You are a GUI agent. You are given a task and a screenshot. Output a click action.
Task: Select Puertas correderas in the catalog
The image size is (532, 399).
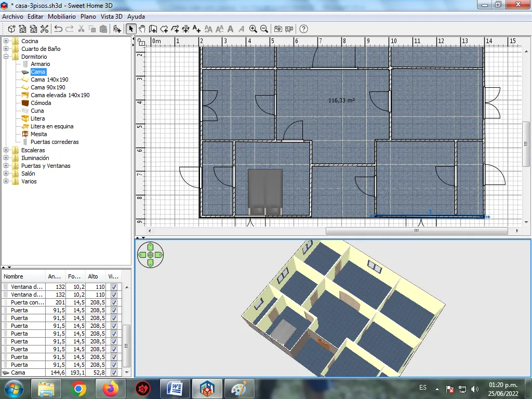(x=55, y=142)
